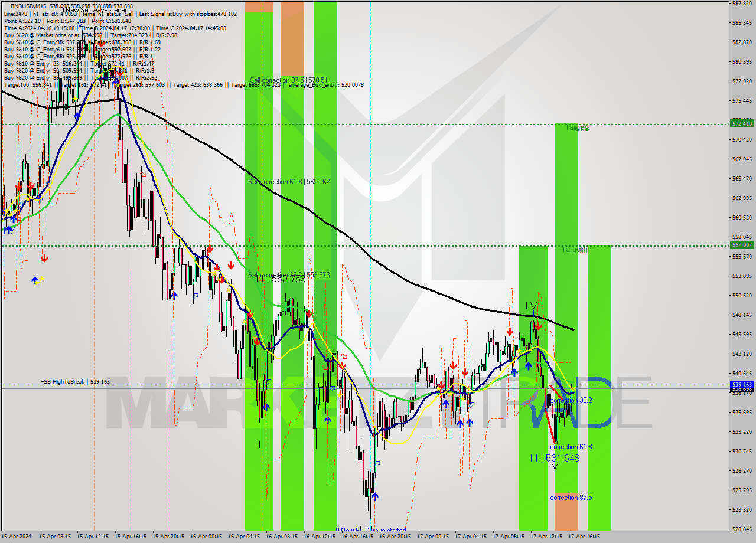Click the '15 Apr 2024' time axis label
The height and width of the screenshot is (543, 756).
[x=17, y=537]
